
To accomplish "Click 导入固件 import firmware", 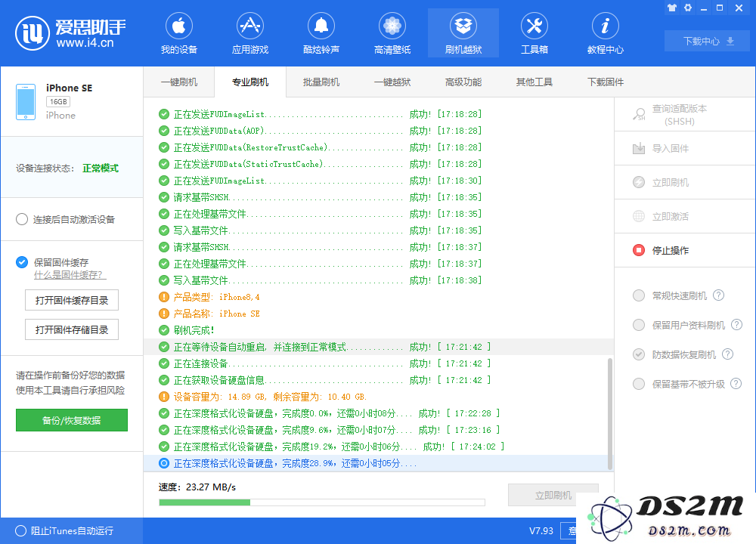I will 685,148.
